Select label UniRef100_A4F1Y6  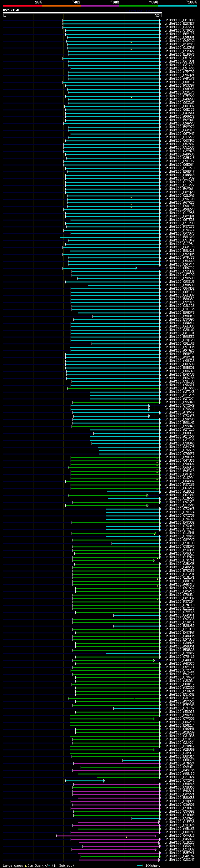[x=179, y=79]
